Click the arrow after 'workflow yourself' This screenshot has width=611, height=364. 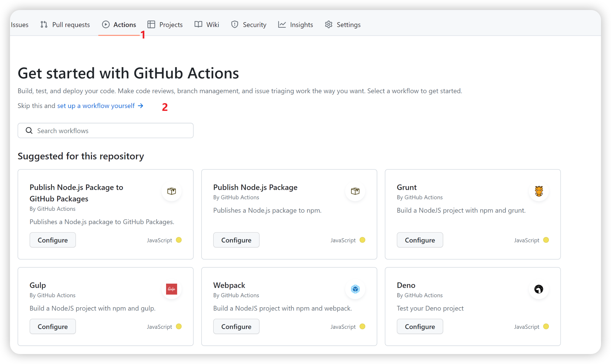coord(141,106)
